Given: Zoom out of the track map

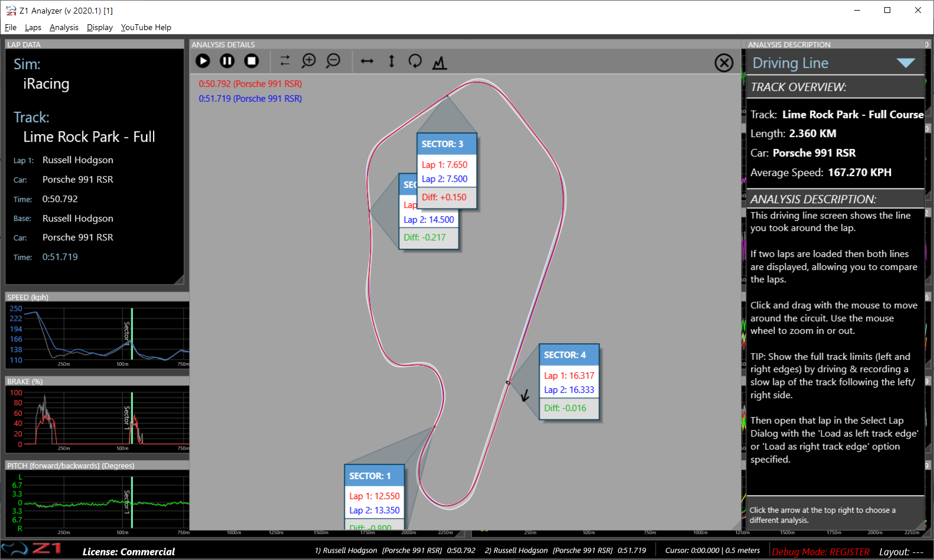Looking at the screenshot, I should tap(333, 61).
